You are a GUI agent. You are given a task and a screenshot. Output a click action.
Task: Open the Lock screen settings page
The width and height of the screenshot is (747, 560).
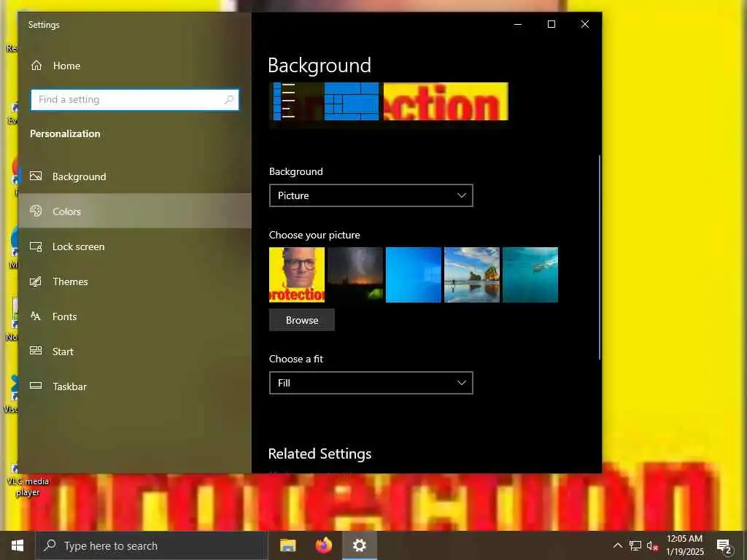point(135,246)
